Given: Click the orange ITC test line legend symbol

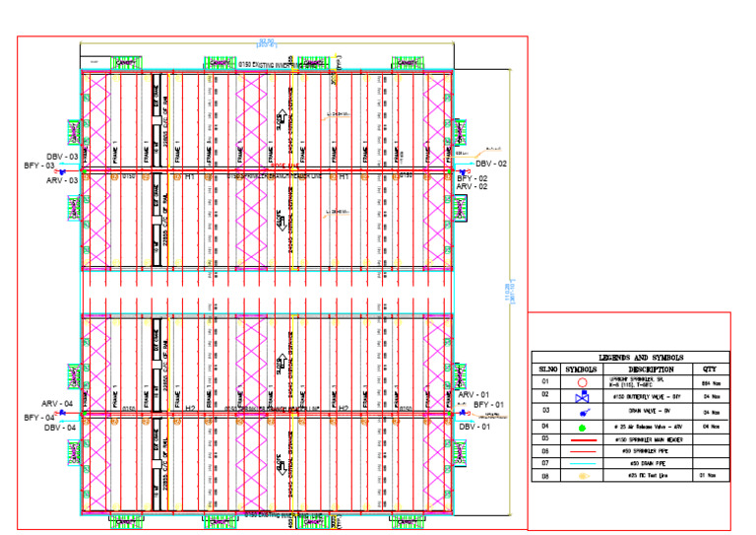Looking at the screenshot, I should click(584, 476).
